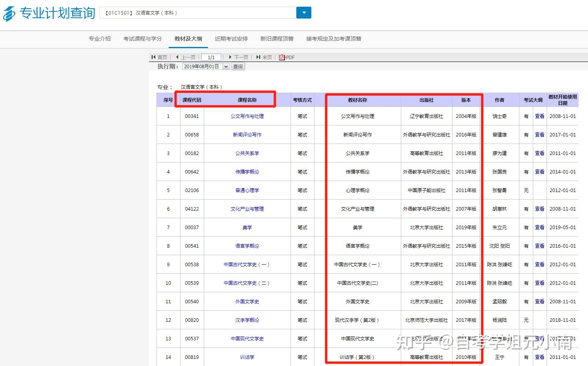Open course link 公共关系学
The height and width of the screenshot is (366, 588).
point(247,153)
